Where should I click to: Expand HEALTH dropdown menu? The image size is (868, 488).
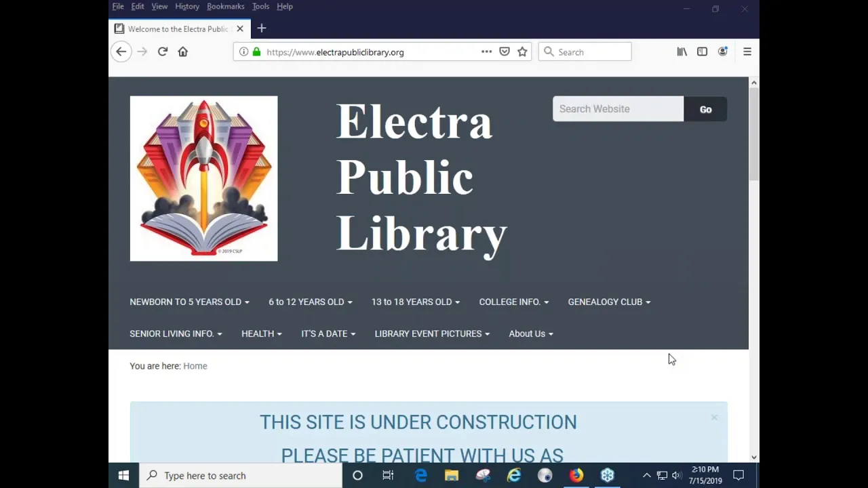[x=261, y=333]
